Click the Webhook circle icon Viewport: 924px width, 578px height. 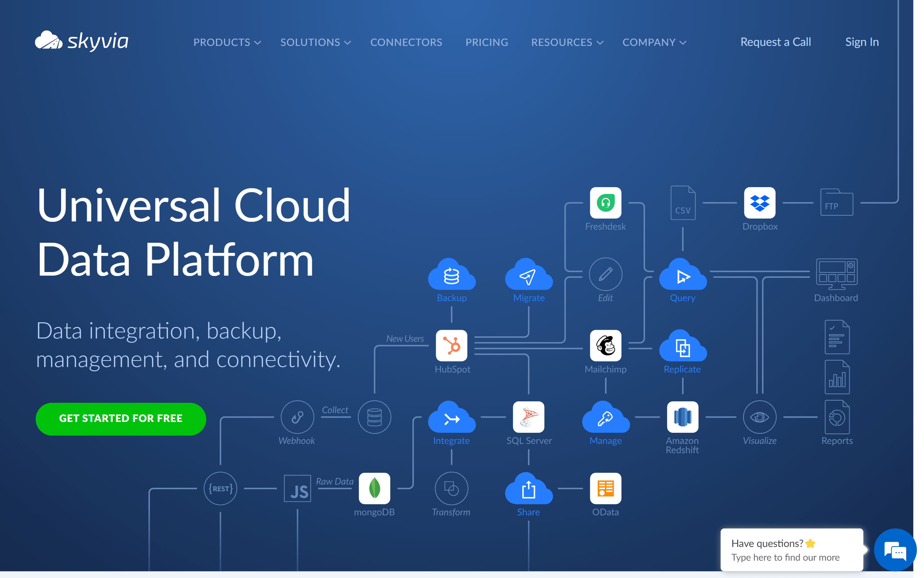[x=297, y=417]
